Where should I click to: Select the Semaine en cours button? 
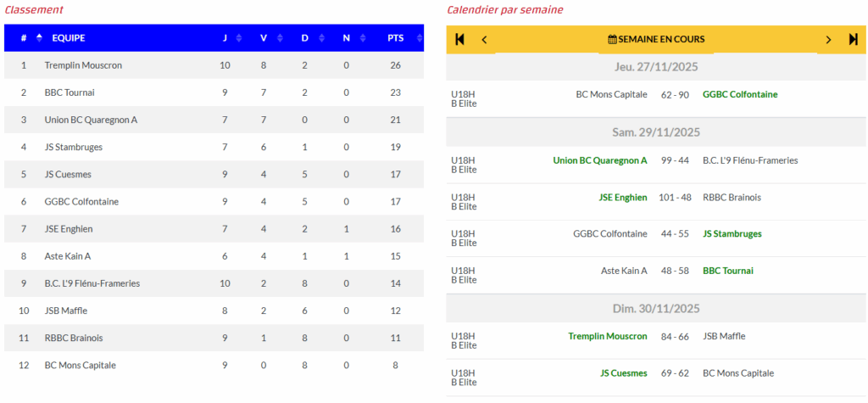656,39
